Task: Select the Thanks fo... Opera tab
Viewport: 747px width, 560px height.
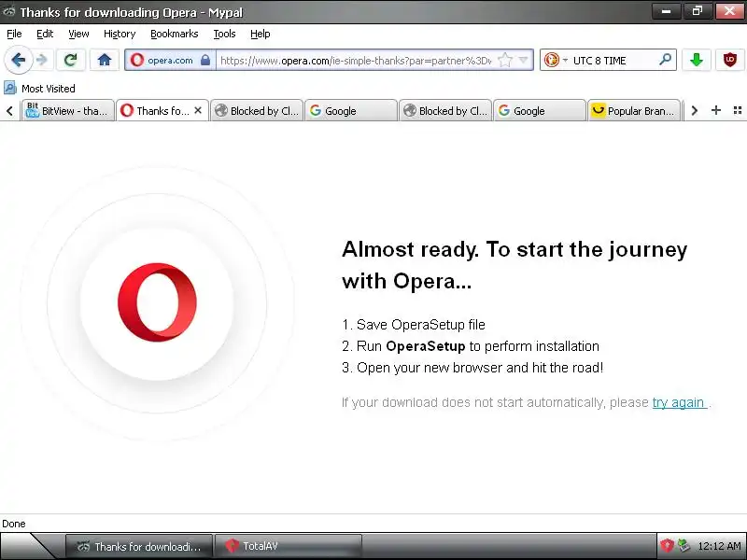Action: (x=162, y=110)
